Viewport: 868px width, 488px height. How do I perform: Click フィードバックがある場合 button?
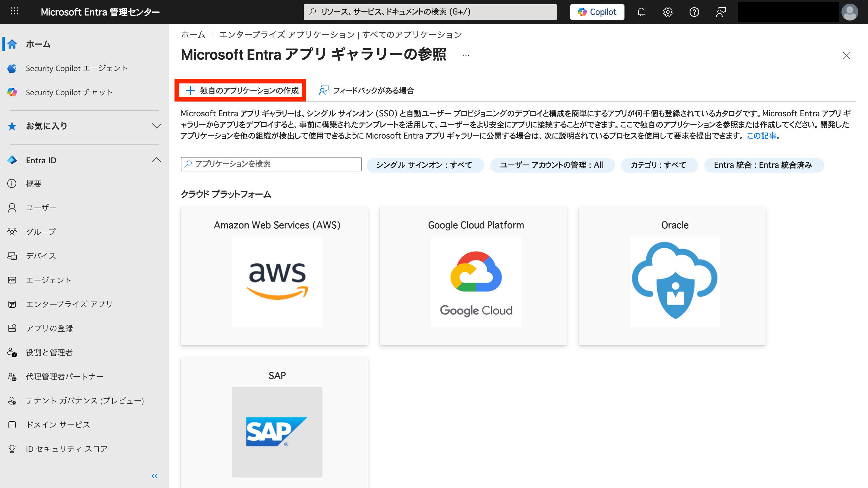366,90
